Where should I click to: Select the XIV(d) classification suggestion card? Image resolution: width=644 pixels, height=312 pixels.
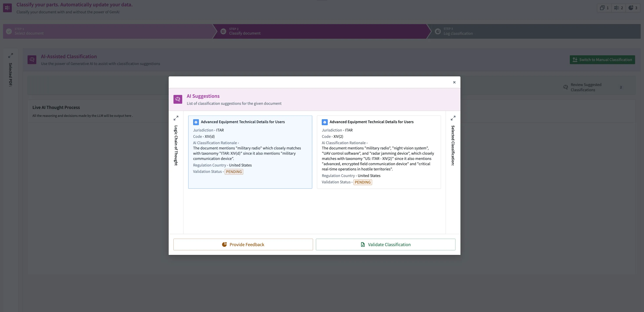pyautogui.click(x=250, y=180)
